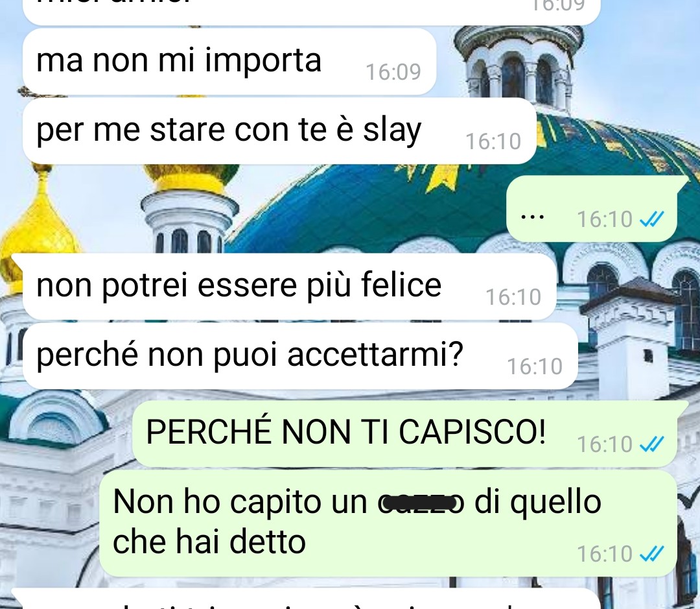Click the blue double check beside 'PERCHÉ NON TI CAPISCO!'
Viewport: 700px width, 609px height.
(x=652, y=444)
